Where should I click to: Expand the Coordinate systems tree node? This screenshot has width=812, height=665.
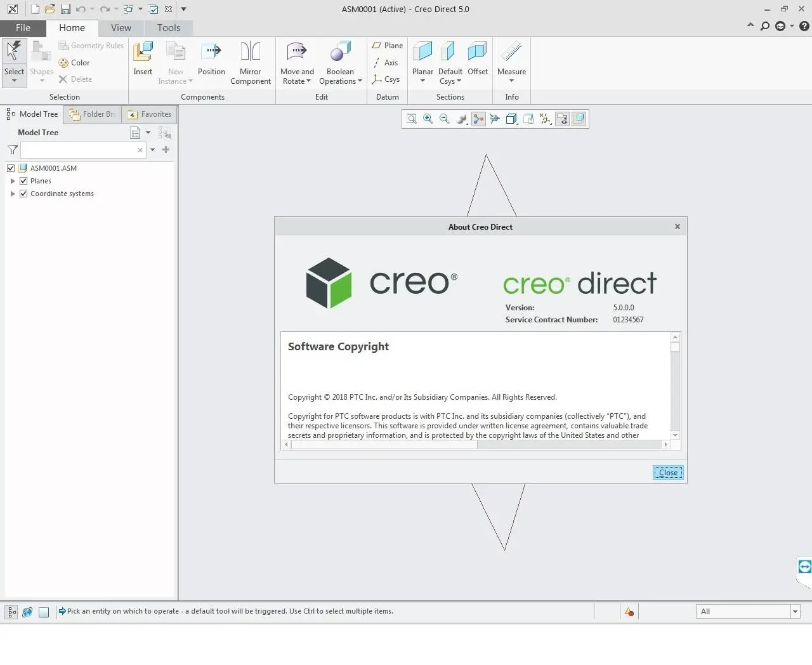[13, 194]
